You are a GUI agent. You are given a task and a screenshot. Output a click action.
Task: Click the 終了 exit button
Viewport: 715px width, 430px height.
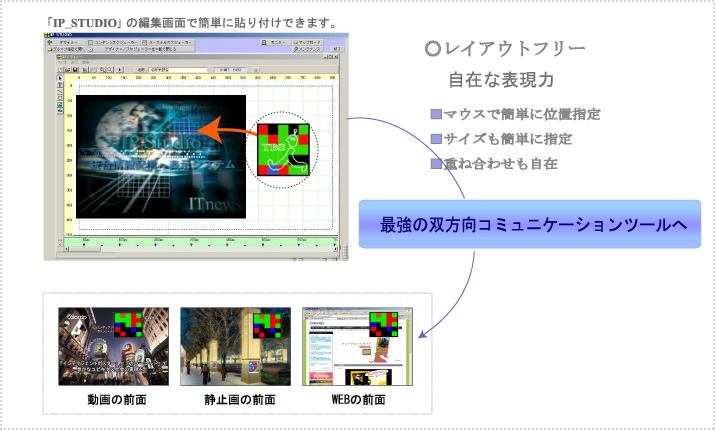(x=337, y=49)
